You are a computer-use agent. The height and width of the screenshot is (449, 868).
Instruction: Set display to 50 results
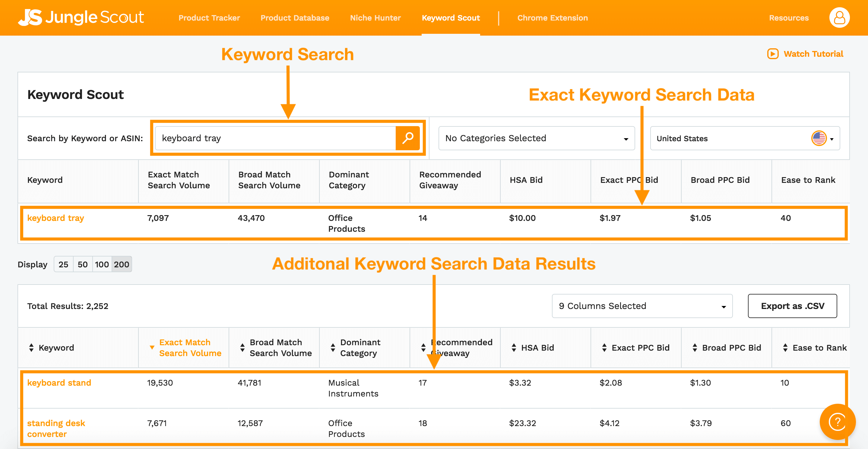click(83, 264)
